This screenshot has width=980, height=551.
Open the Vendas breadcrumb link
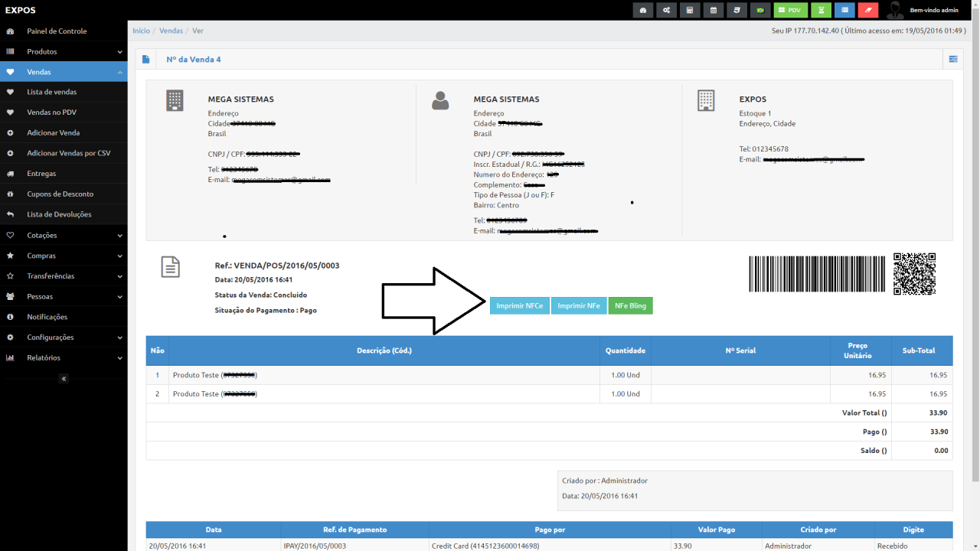[171, 31]
